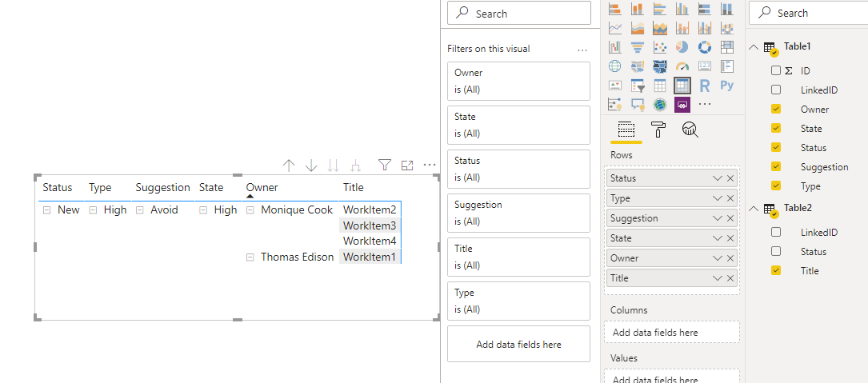Select the Waterfall chart visual

click(615, 47)
